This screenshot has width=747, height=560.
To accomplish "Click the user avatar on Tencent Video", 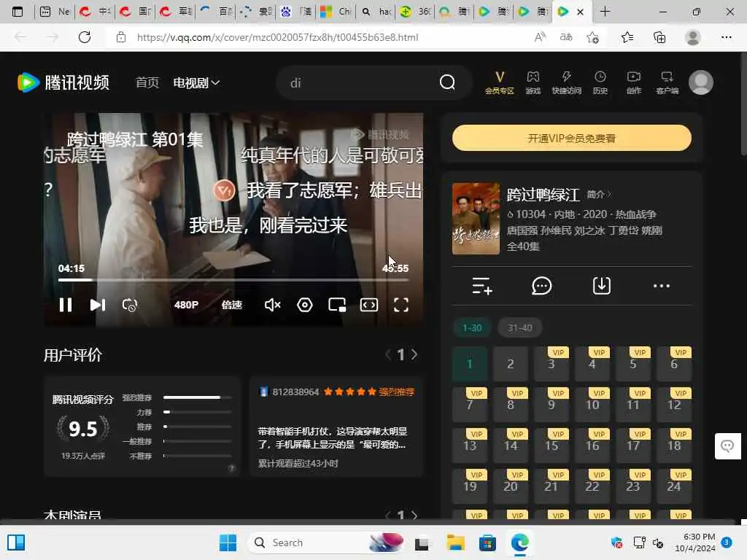I will point(701,82).
